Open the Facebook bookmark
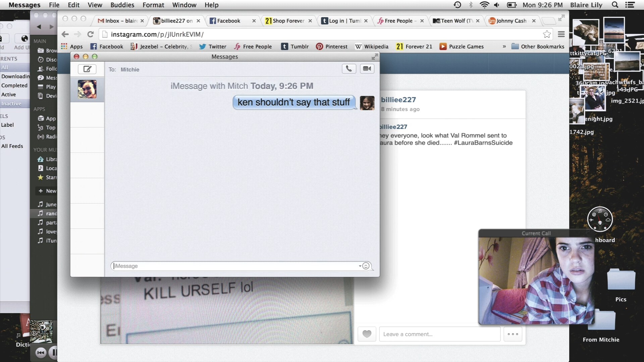644x362 pixels. coord(107,47)
